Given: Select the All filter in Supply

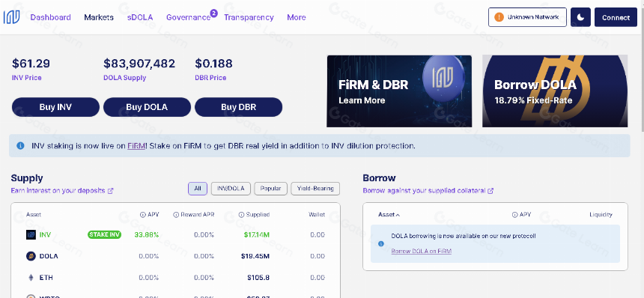Looking at the screenshot, I should (x=198, y=189).
